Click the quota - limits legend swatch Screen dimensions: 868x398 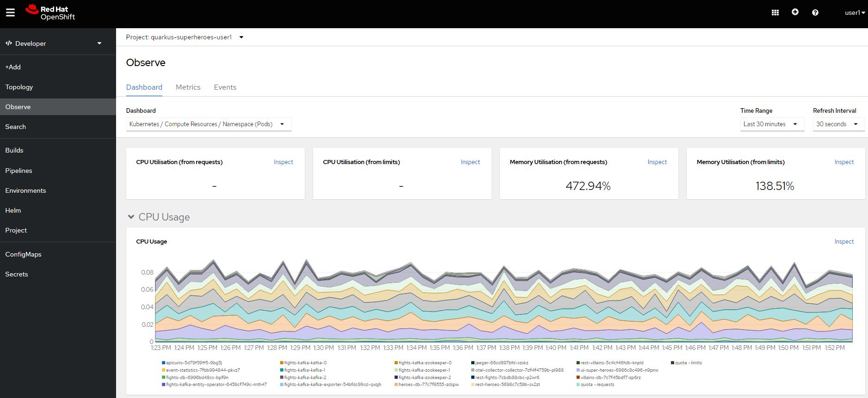pos(672,363)
